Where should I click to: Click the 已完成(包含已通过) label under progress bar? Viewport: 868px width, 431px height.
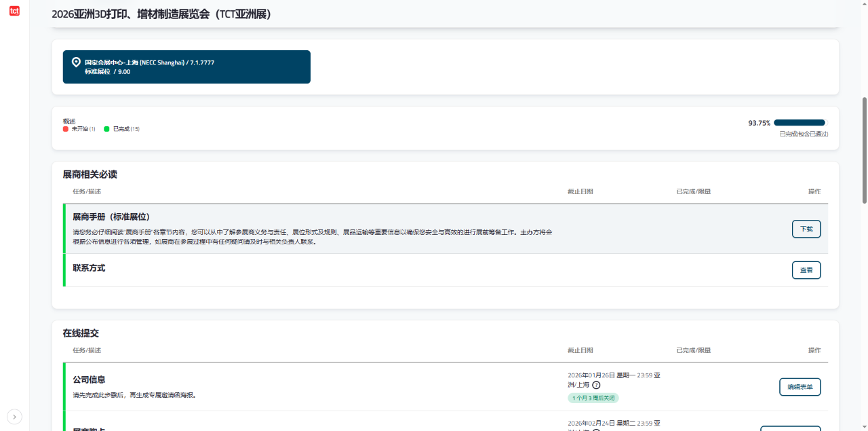[x=804, y=134]
